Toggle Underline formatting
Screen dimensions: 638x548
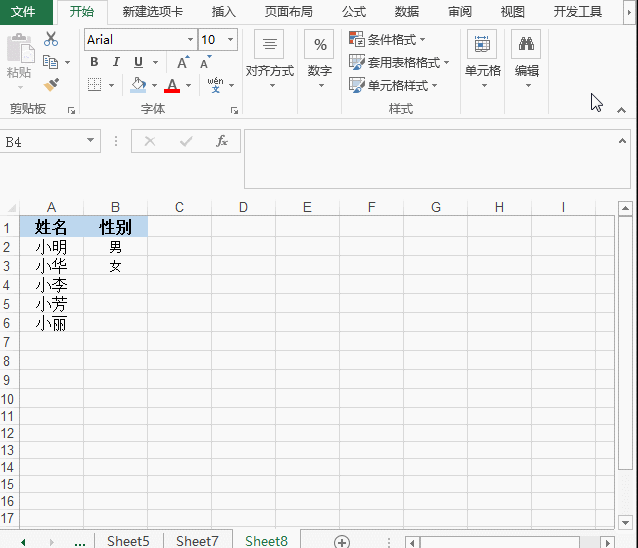point(138,62)
